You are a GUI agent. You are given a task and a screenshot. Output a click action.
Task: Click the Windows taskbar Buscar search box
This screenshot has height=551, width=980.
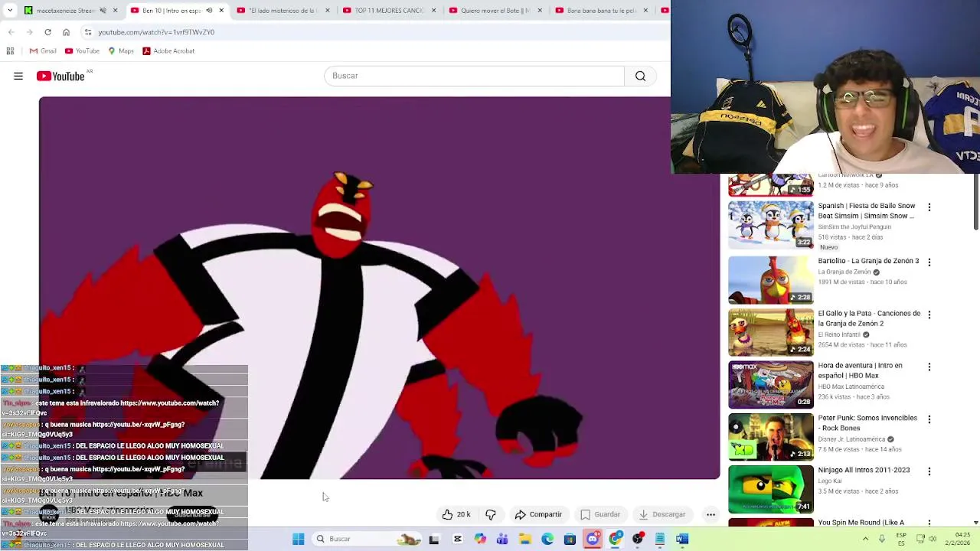(x=367, y=539)
